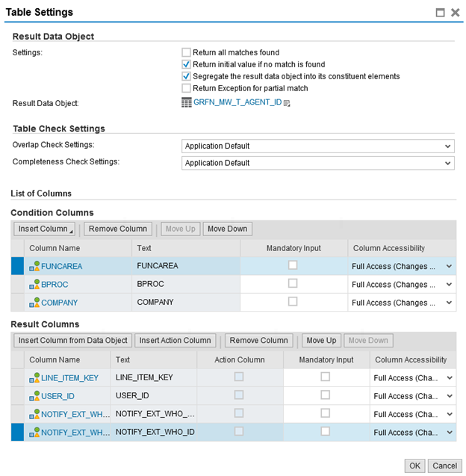Tick Mandatory Input checkbox for FUNCAREA
Image resolution: width=466 pixels, height=476 pixels.
[x=293, y=265]
